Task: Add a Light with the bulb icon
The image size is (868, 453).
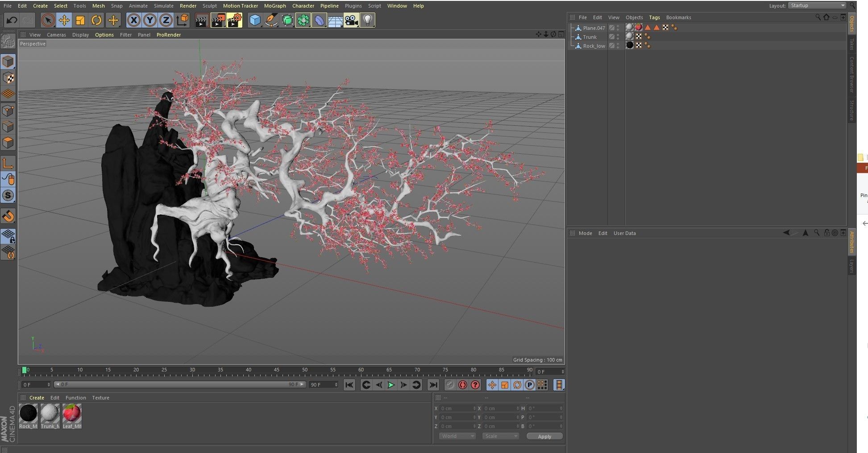Action: tap(367, 20)
